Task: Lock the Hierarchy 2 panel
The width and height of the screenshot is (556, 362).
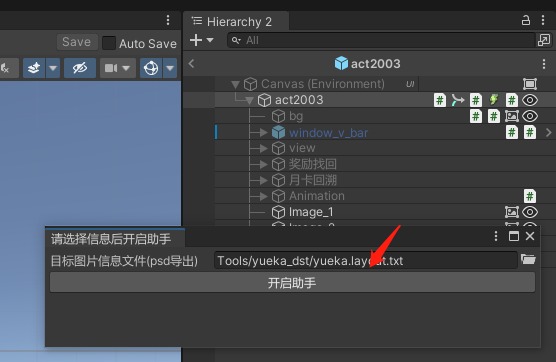Action: coord(526,21)
